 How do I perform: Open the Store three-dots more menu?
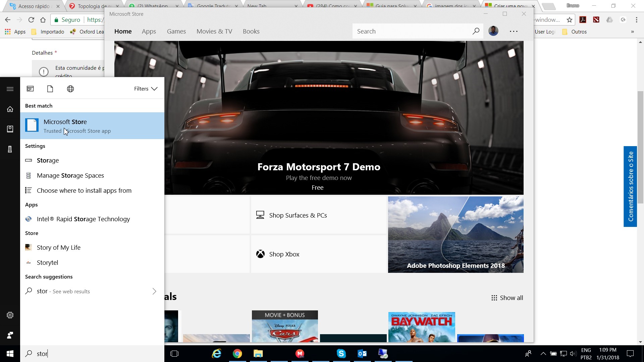pos(514,31)
